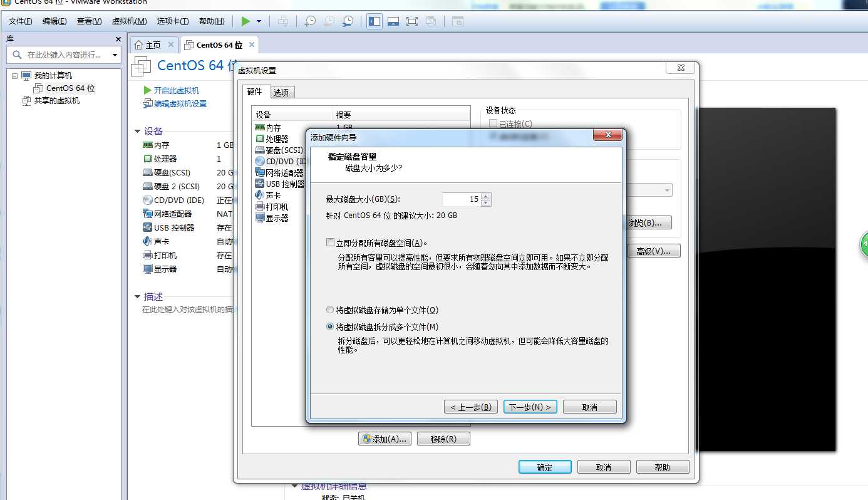Select CentOS 64 位 in the library tree
Image resolution: width=868 pixels, height=500 pixels.
pos(70,88)
